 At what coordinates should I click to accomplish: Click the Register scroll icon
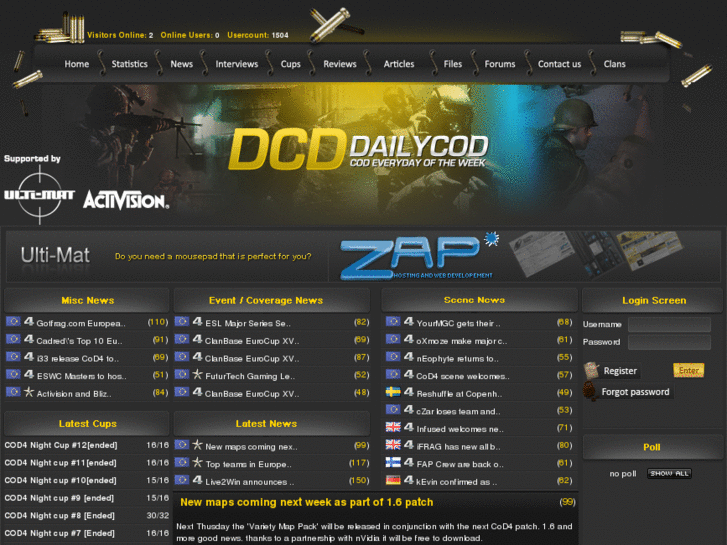[591, 370]
